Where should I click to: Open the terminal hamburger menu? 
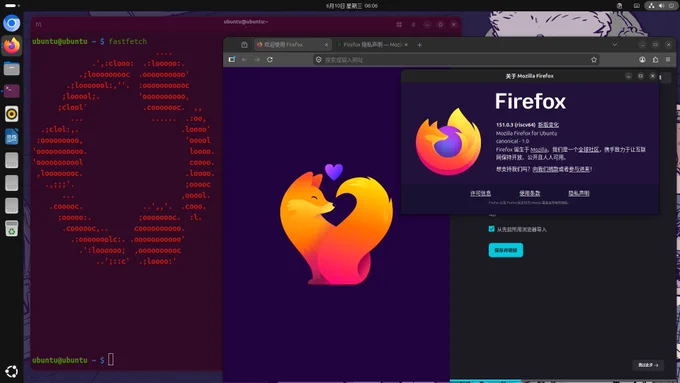click(413, 25)
